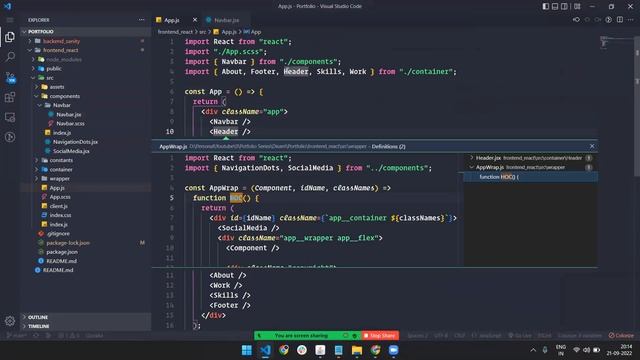Open Navbar.jsx in the explorer tree
640x360 pixels.
tap(68, 115)
